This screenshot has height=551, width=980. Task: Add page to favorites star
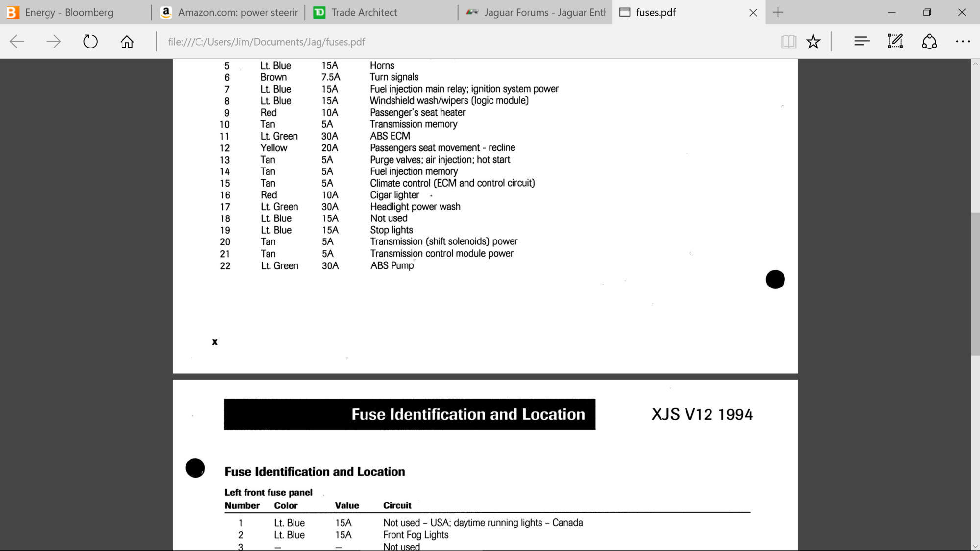[813, 42]
